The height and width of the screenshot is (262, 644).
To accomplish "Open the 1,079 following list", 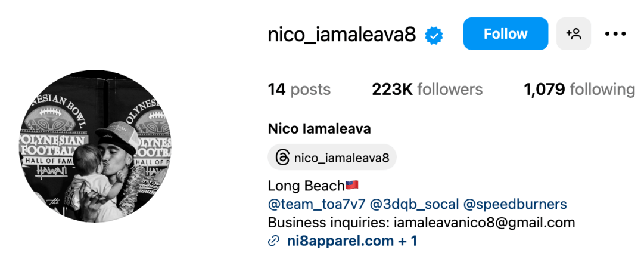I will 580,90.
